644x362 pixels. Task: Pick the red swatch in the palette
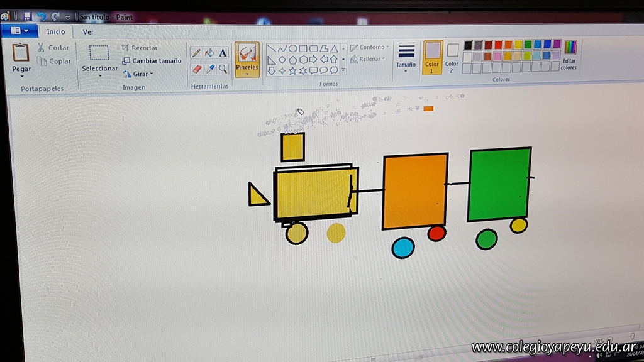pos(498,45)
